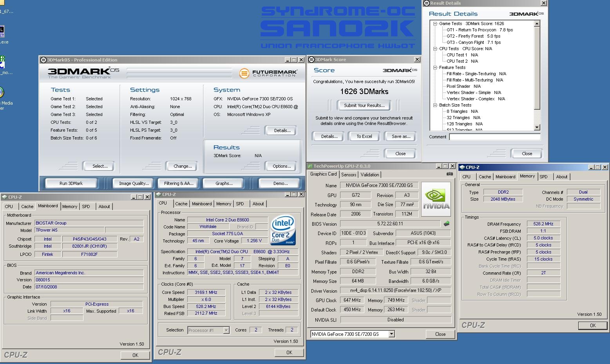Click OK in the CPU-Z CPU window
610x364 pixels.
click(x=289, y=353)
